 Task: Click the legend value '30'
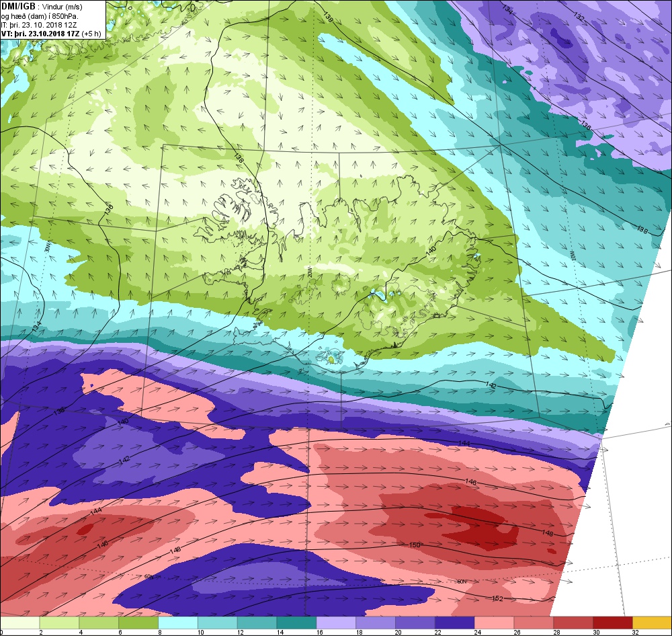pos(596,632)
